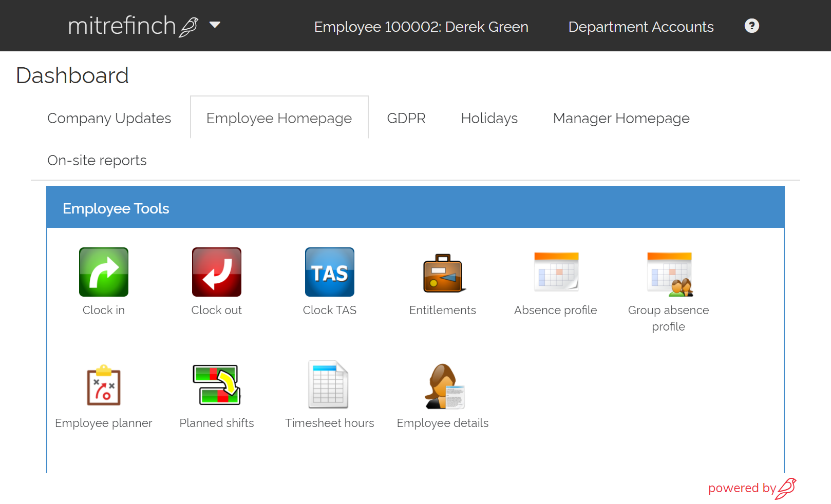View Employee details icon
The width and height of the screenshot is (831, 504).
click(x=444, y=386)
